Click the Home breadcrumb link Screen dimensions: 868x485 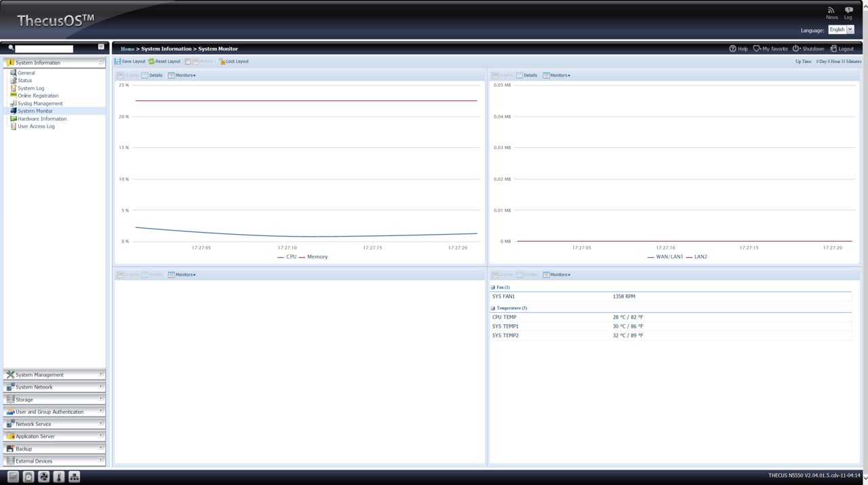(x=127, y=49)
